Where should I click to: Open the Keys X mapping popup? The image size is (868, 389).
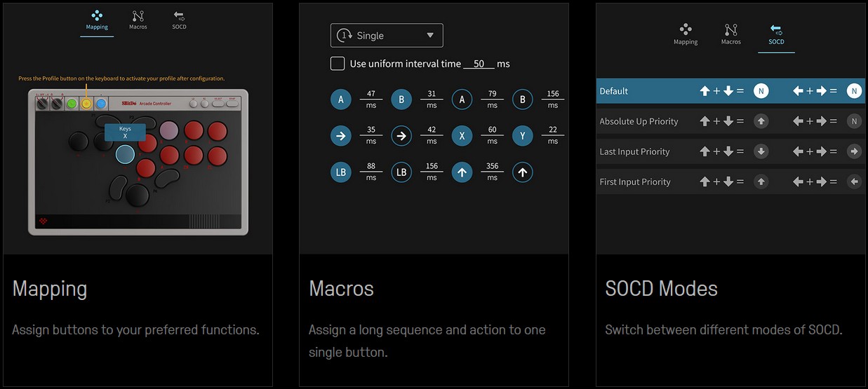click(x=125, y=132)
